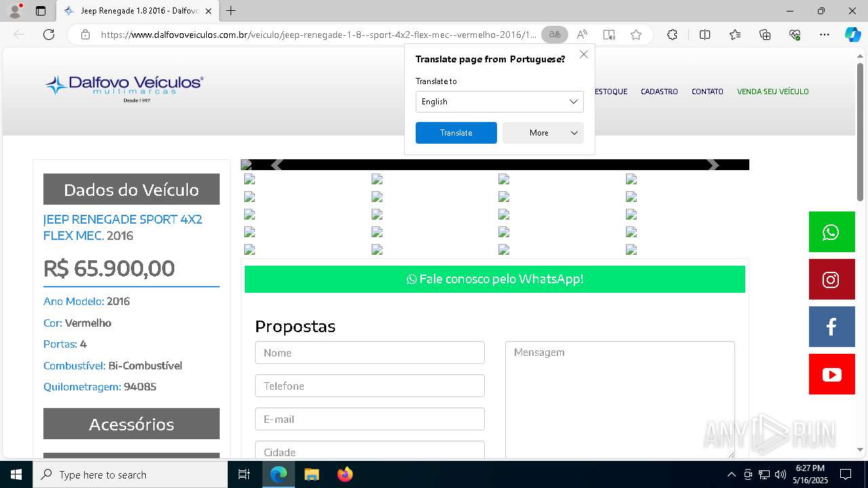Click the Translate button
Screen dimensions: 868x488
456,133
